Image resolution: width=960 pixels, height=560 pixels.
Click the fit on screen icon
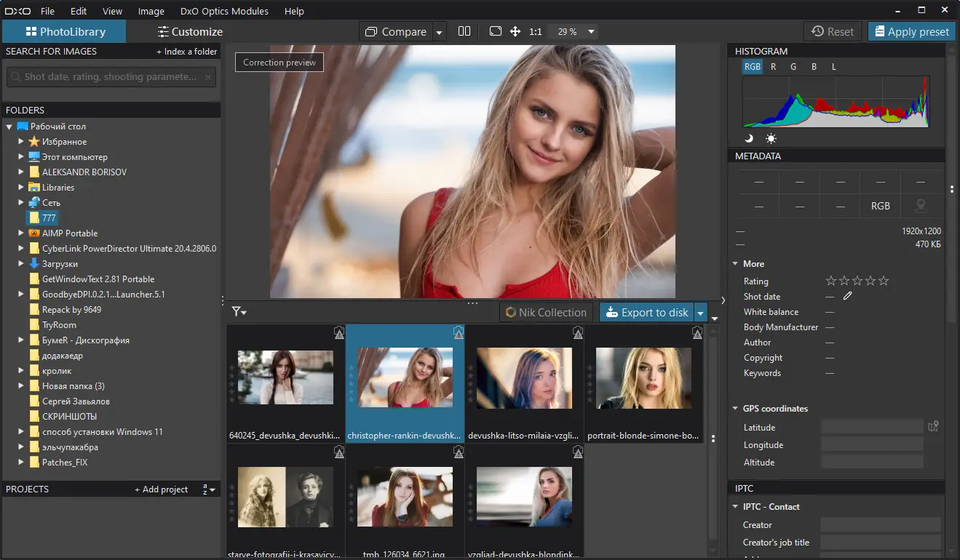pos(496,31)
